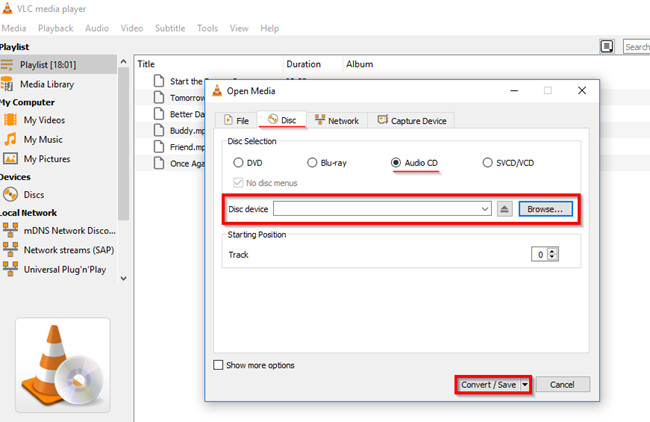
Task: Choose the Blu-ray disc option
Action: point(313,162)
